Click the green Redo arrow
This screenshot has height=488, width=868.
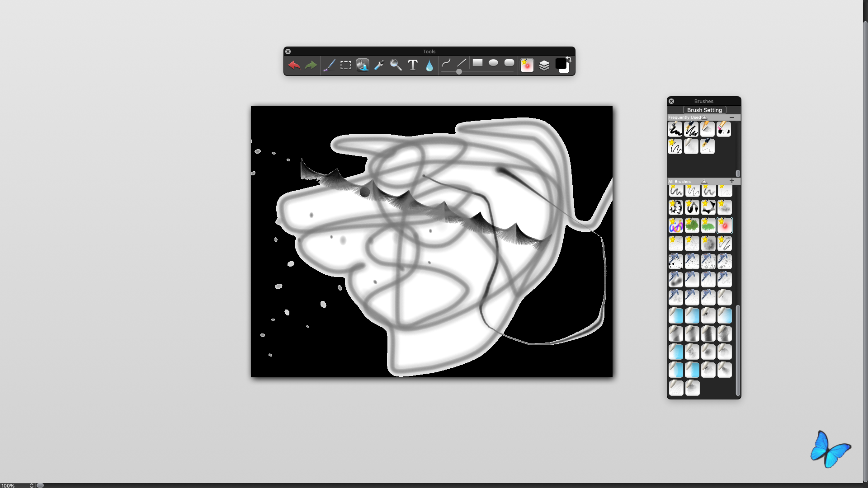[x=311, y=66]
